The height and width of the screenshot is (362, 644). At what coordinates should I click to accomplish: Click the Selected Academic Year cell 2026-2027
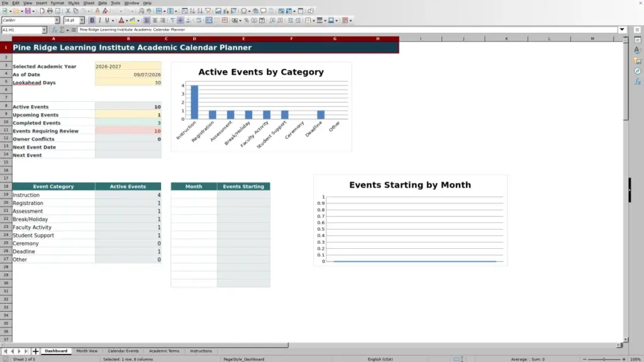pos(128,66)
